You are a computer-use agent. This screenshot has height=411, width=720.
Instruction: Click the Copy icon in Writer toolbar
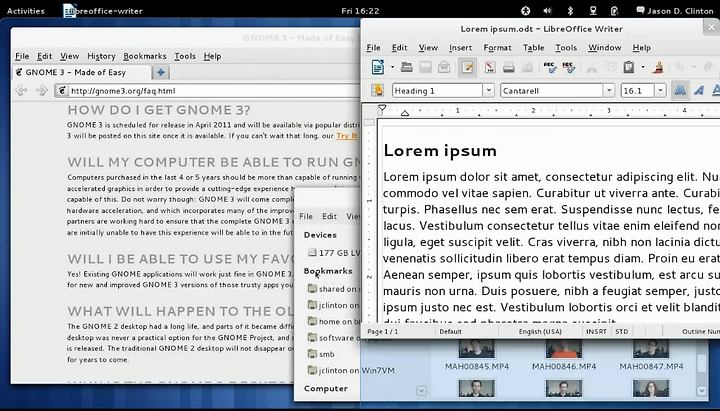[610, 68]
